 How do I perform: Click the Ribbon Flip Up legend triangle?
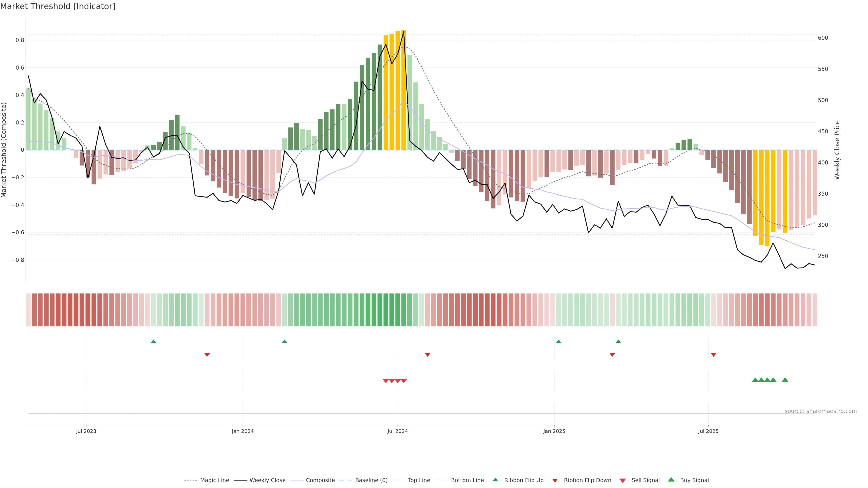pos(495,480)
